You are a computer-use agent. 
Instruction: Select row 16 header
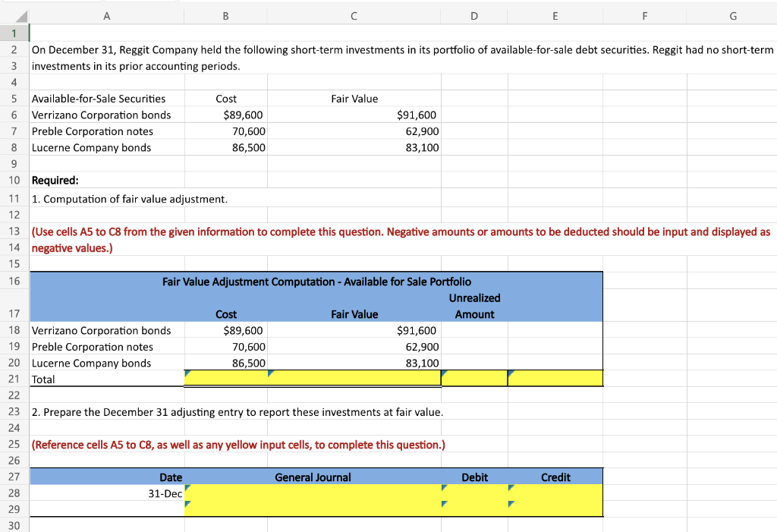[14, 282]
